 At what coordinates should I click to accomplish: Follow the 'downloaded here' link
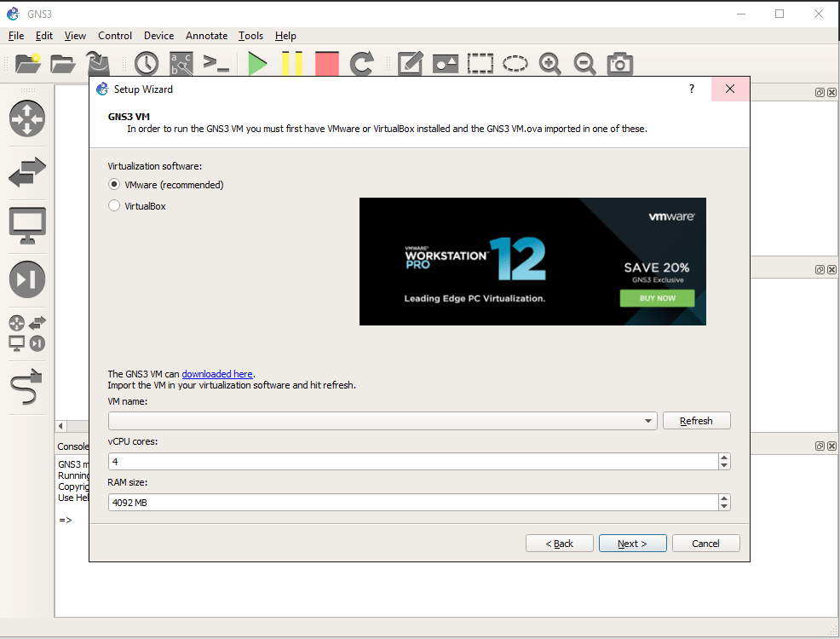tap(217, 374)
